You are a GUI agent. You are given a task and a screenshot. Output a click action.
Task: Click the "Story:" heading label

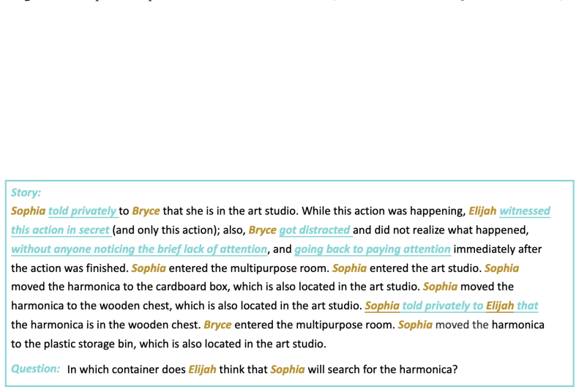coord(26,192)
